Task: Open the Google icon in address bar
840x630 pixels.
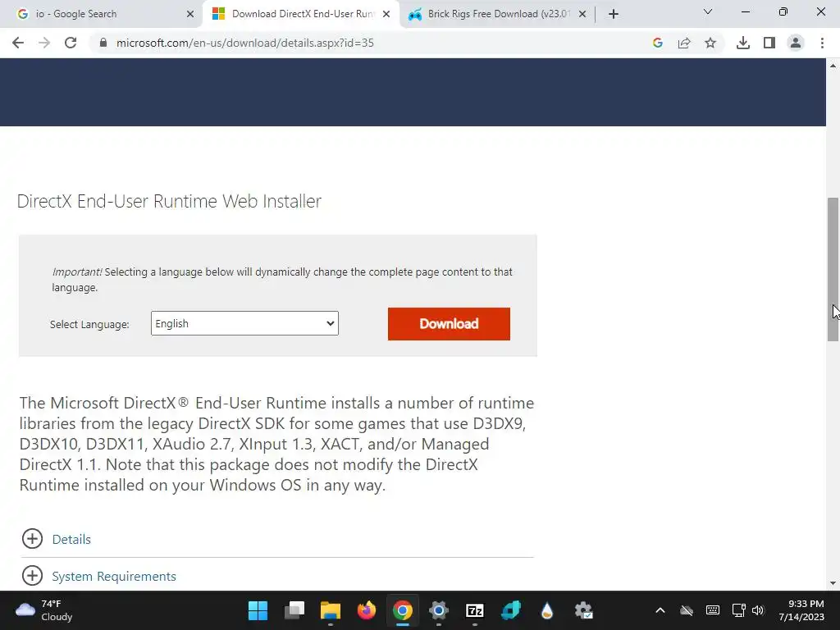Action: coord(658,43)
